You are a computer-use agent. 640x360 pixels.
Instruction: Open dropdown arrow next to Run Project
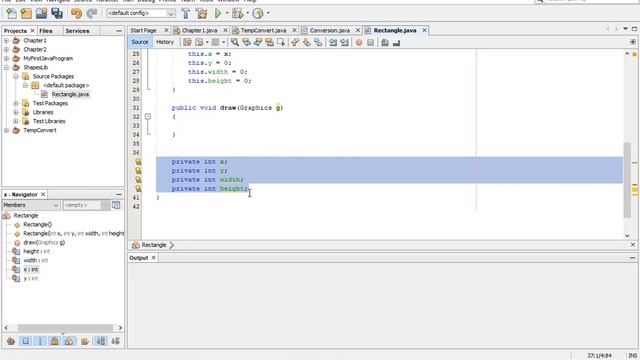(x=227, y=13)
